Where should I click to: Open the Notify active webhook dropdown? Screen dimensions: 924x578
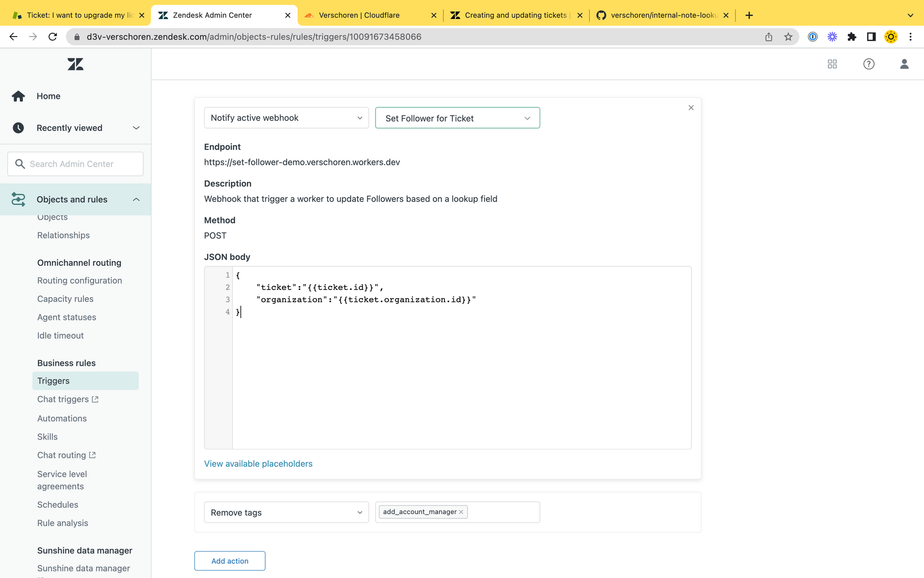(286, 118)
